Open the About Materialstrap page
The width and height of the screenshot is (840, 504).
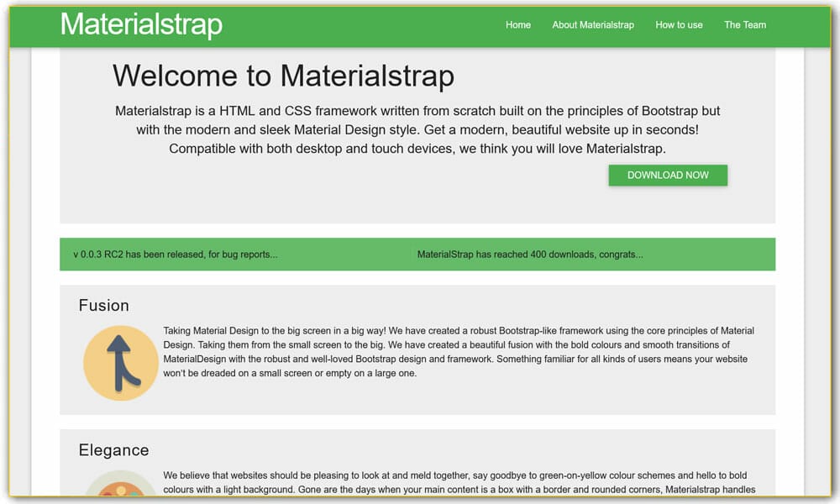pos(594,24)
